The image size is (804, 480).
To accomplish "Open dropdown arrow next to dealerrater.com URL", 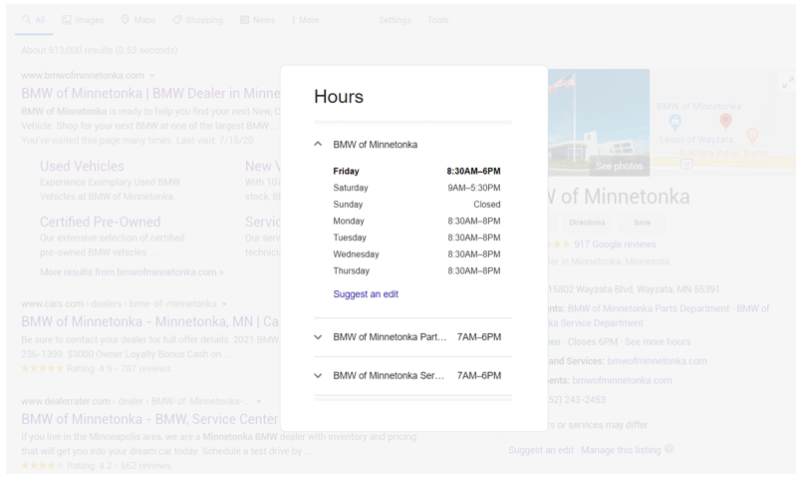I will click(259, 402).
